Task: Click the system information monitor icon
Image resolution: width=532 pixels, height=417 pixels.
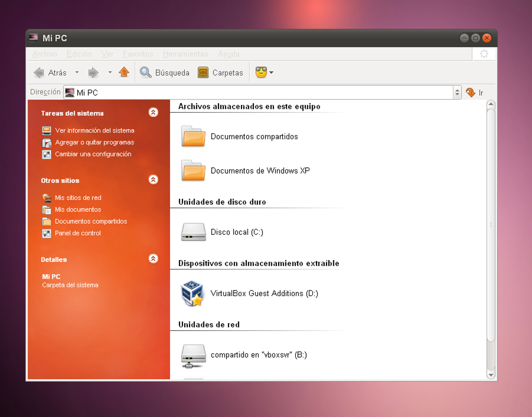Action: tap(46, 130)
